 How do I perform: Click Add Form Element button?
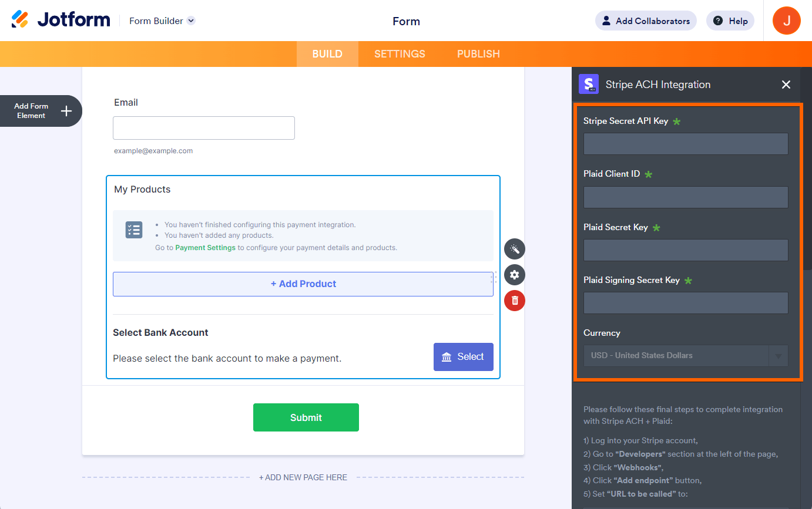point(41,111)
